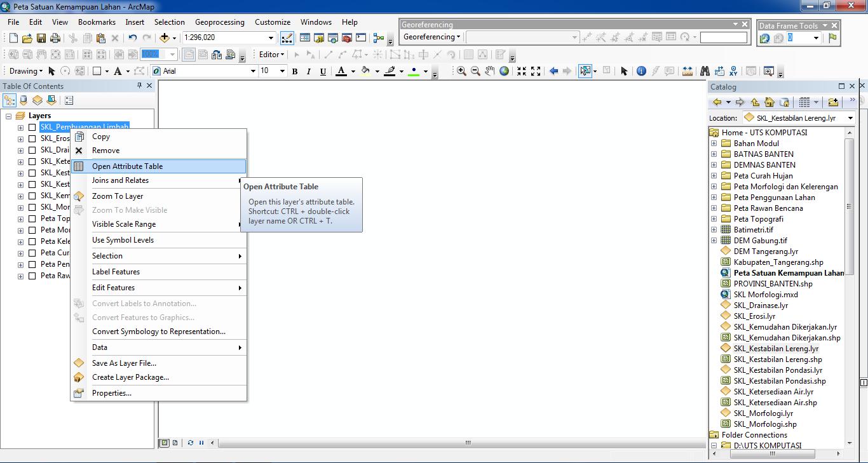Open the map scale 1:296,020 dropdown
The width and height of the screenshot is (868, 463).
(x=271, y=37)
